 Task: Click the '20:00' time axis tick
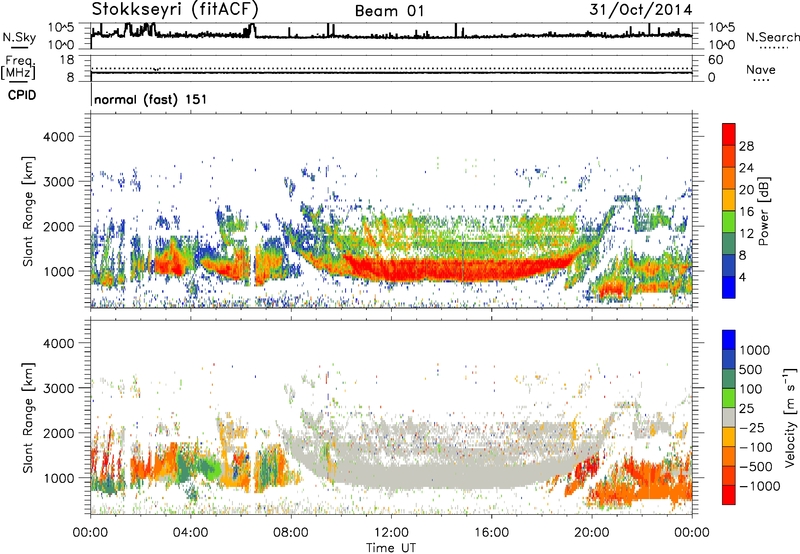592,533
